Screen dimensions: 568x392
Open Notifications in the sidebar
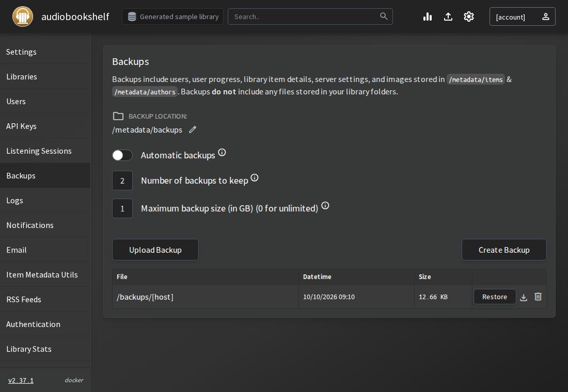pyautogui.click(x=45, y=225)
